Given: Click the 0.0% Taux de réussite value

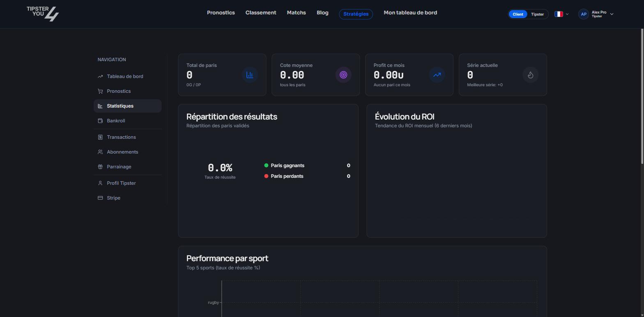Looking at the screenshot, I should (x=220, y=168).
